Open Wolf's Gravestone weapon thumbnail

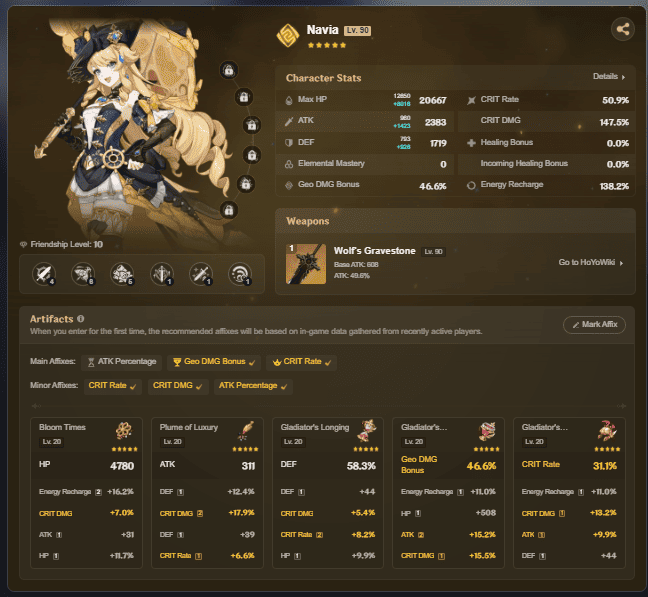click(306, 264)
